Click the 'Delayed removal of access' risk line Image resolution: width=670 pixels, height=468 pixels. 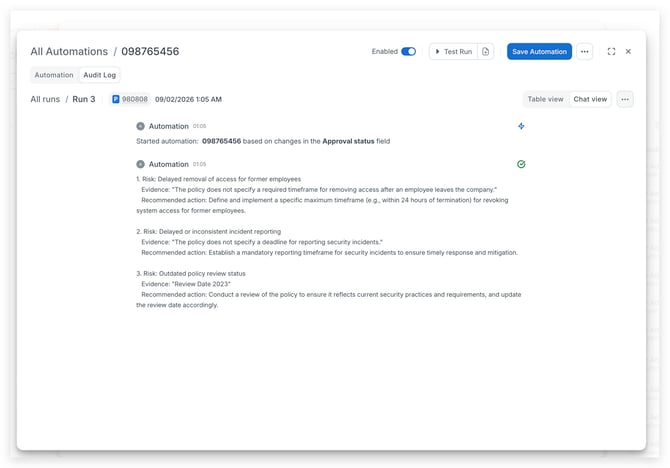[219, 179]
